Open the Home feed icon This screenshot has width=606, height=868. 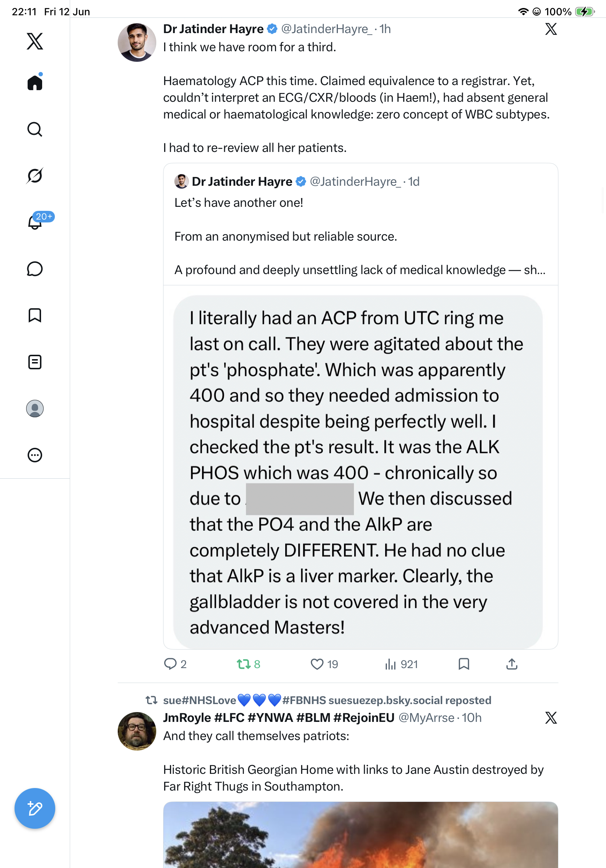[35, 83]
